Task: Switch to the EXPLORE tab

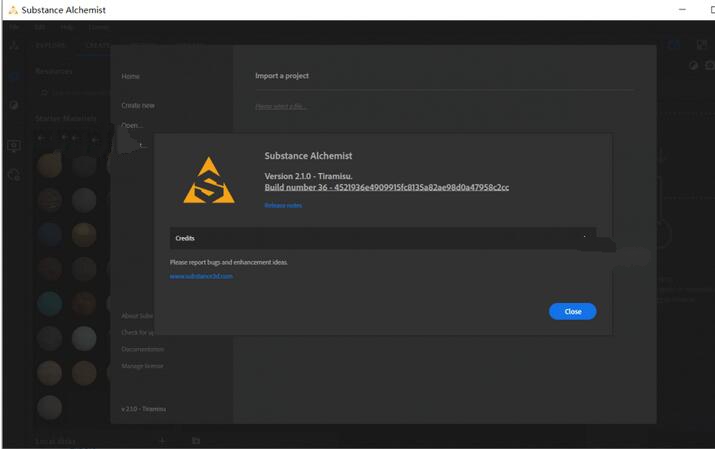Action: click(x=50, y=45)
